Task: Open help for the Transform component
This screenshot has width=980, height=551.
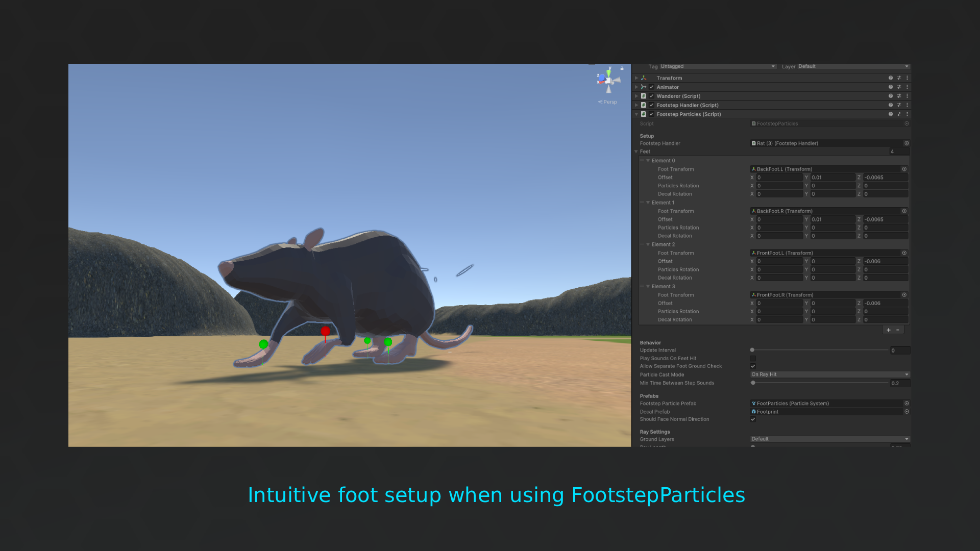Action: [891, 78]
